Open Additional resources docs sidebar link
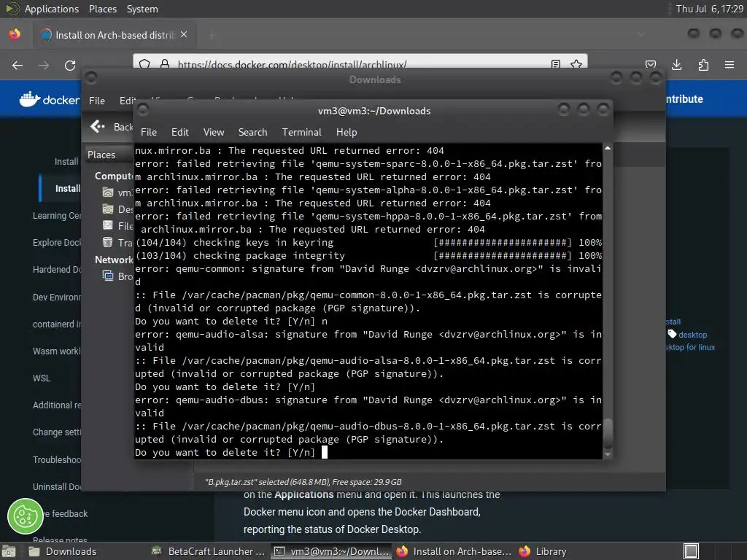This screenshot has height=560, width=747. click(x=57, y=405)
